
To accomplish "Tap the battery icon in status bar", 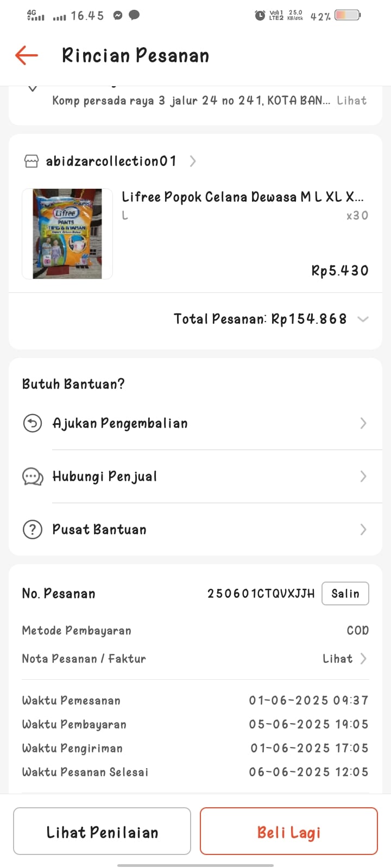I will [x=347, y=15].
